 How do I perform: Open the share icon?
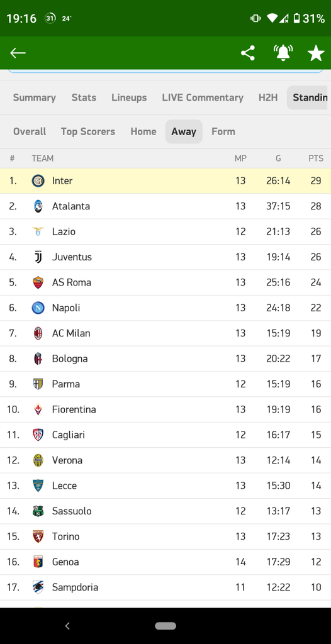pyautogui.click(x=247, y=53)
